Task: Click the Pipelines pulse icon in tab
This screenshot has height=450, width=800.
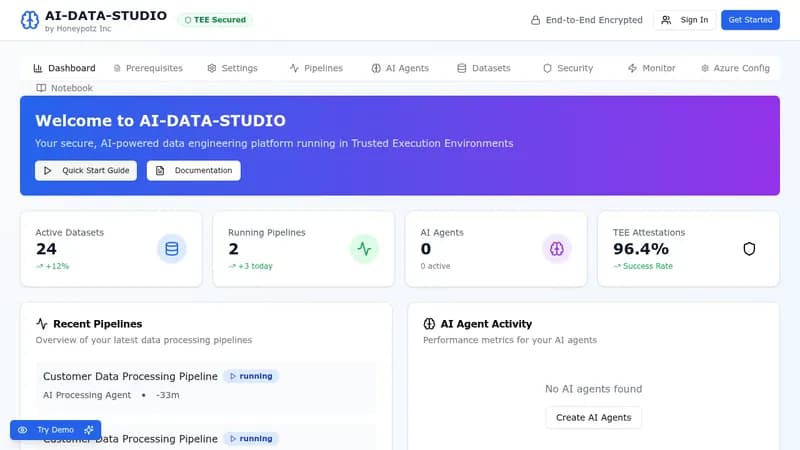Action: coord(294,68)
